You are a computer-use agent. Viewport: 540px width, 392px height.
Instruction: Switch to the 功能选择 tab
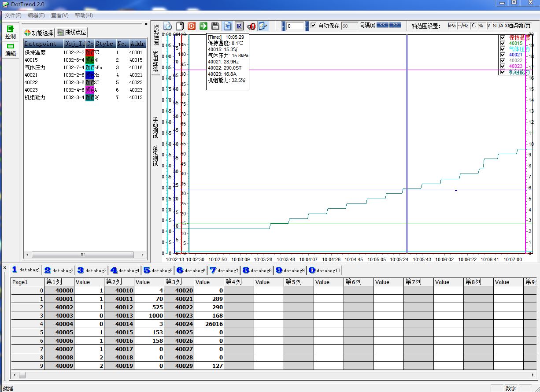[39, 33]
